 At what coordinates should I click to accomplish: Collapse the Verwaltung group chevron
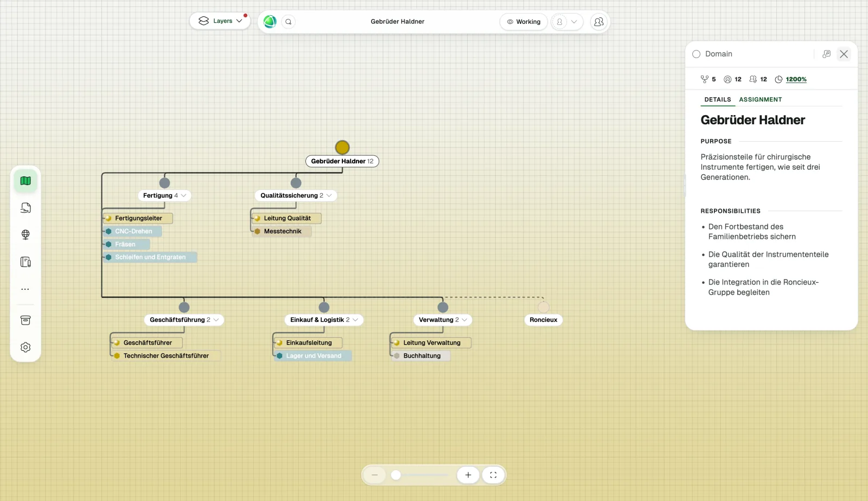pyautogui.click(x=464, y=320)
